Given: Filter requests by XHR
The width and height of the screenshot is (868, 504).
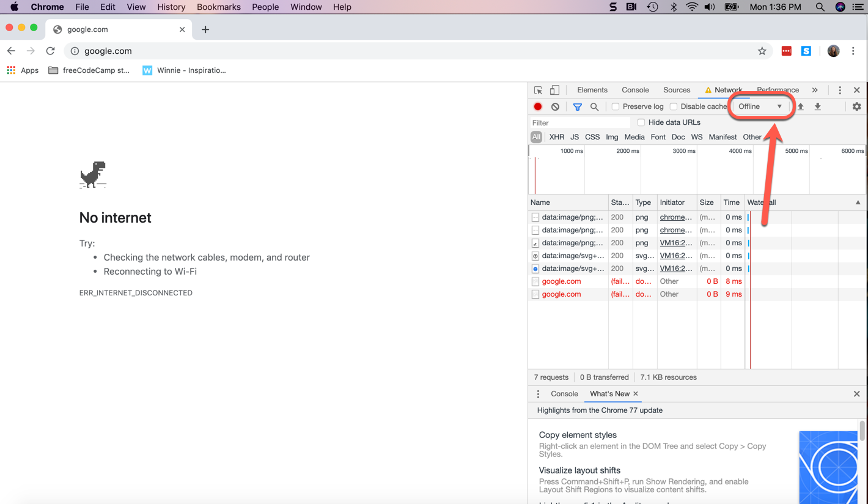Looking at the screenshot, I should pos(556,137).
